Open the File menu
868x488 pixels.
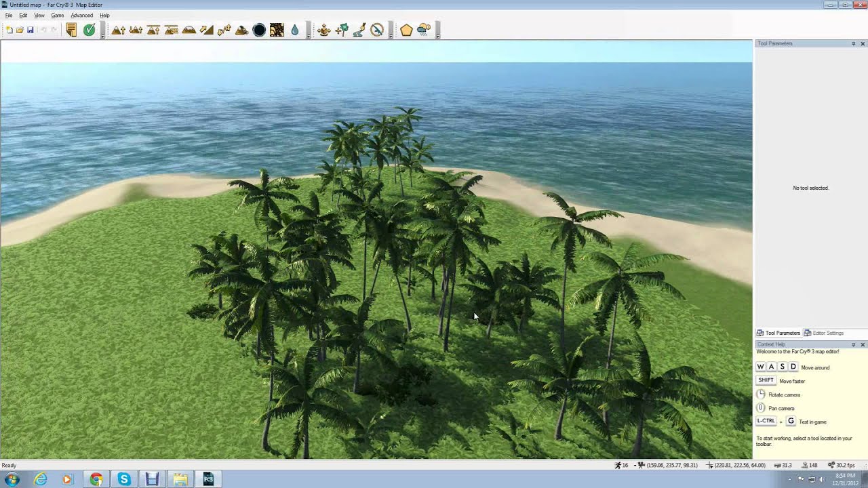coord(9,15)
